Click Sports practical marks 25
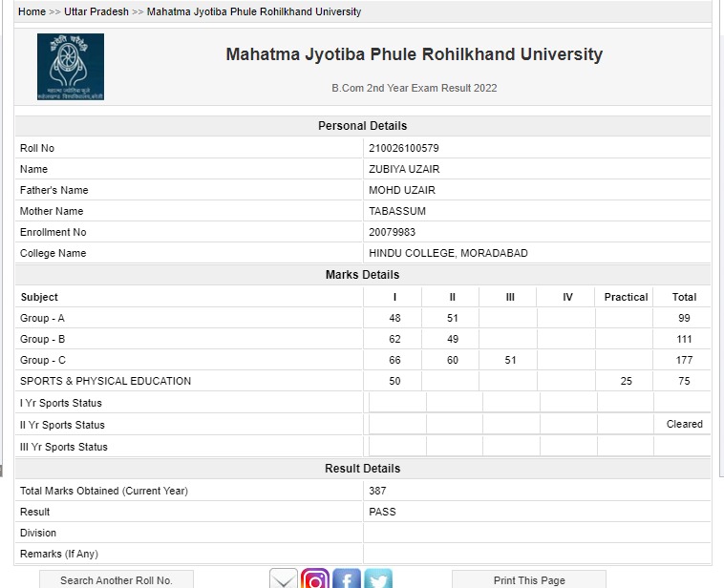The height and width of the screenshot is (588, 724). pyautogui.click(x=626, y=381)
